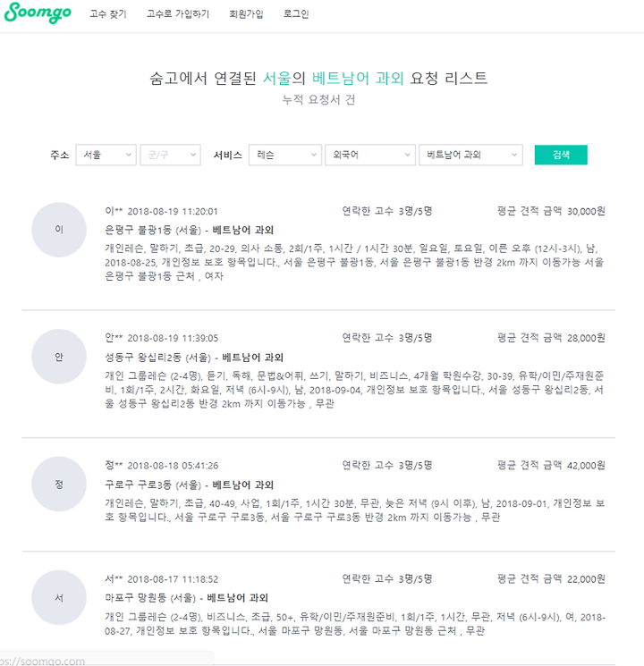Image resolution: width=644 pixels, height=666 pixels.
Task: Click the 안 user avatar circle
Action: click(x=59, y=357)
